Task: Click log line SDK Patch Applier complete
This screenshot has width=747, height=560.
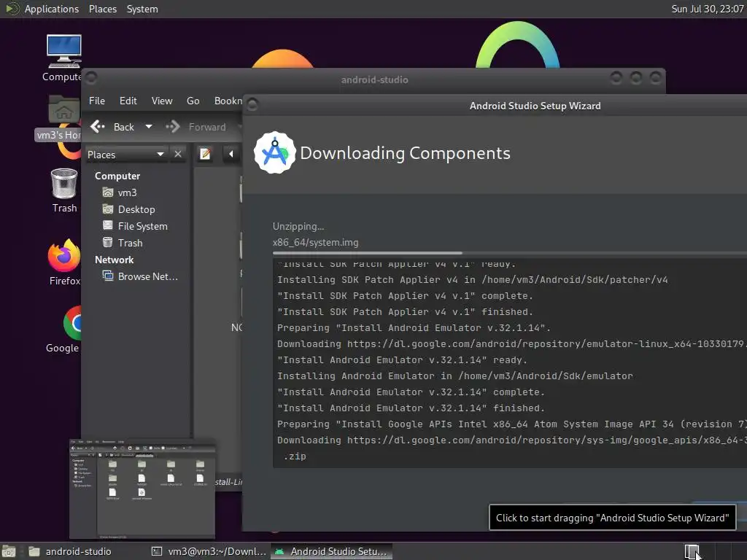Action: coord(405,296)
